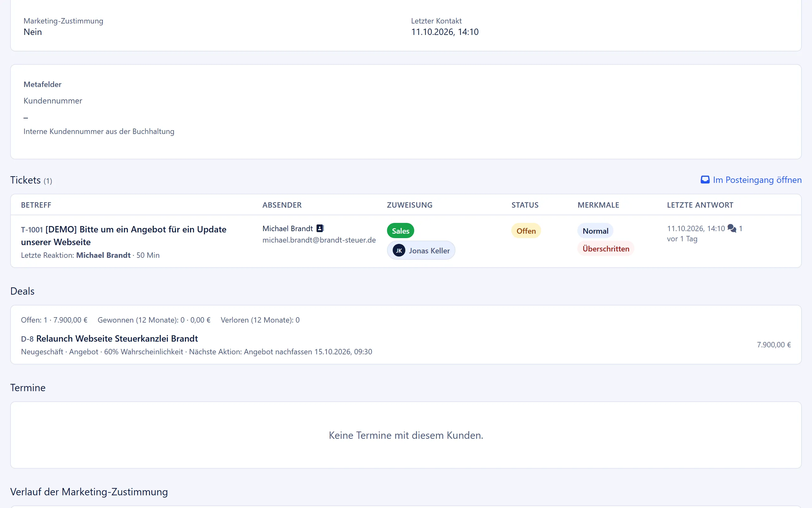Screen dimensions: 812x508
Task: Open the inbox icon beside Im Posteingang öffnen
Action: [705, 180]
